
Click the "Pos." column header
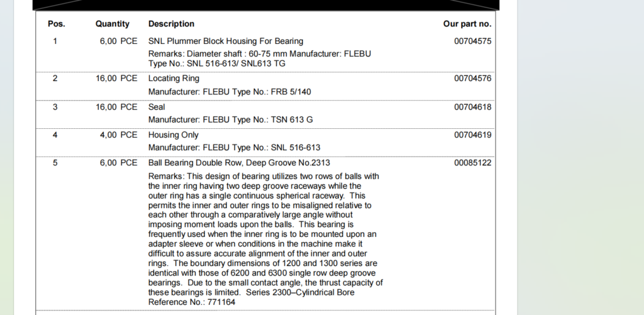(57, 24)
